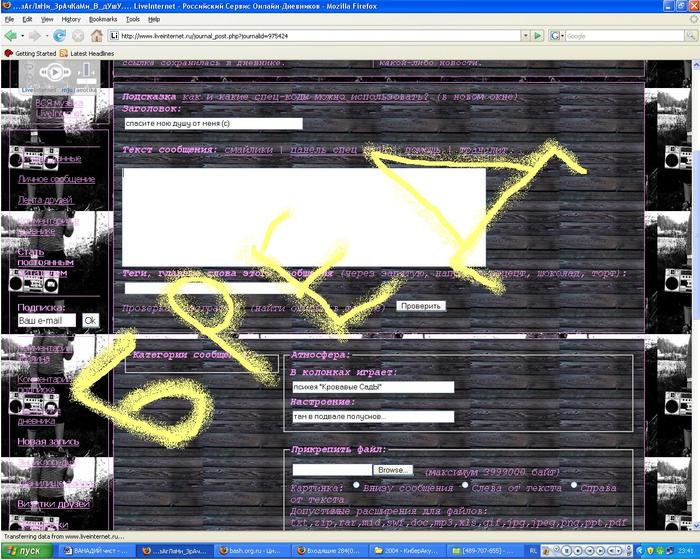Open the View menu

tap(47, 19)
